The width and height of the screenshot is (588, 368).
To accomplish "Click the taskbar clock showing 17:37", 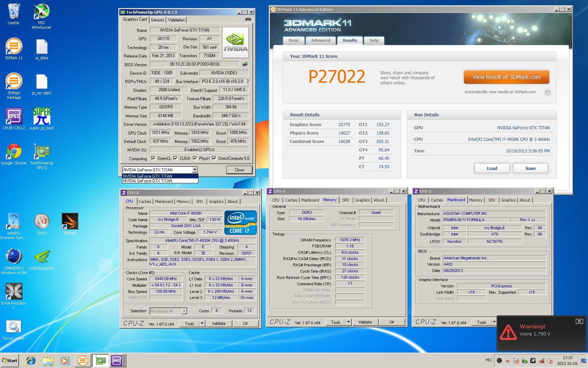I will click(568, 361).
